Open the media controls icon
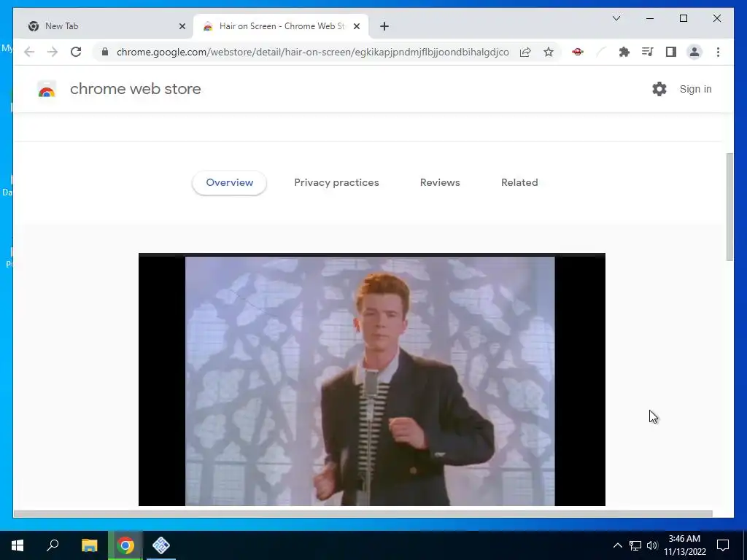Image resolution: width=747 pixels, height=560 pixels. 648,52
